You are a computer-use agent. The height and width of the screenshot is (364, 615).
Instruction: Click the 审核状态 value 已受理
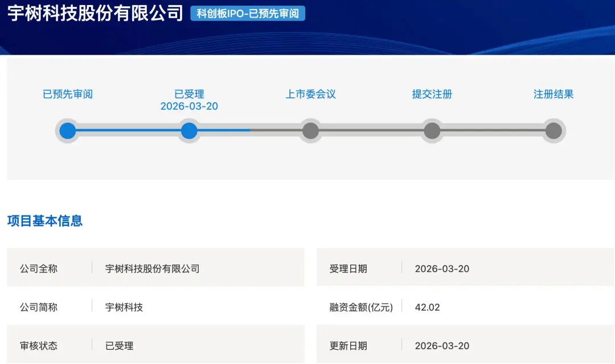click(120, 346)
